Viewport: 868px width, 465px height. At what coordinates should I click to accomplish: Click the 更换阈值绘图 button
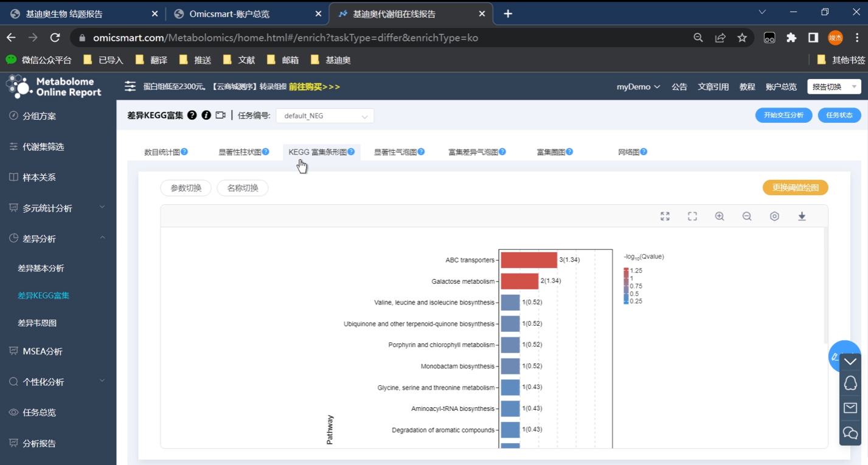[x=795, y=188]
